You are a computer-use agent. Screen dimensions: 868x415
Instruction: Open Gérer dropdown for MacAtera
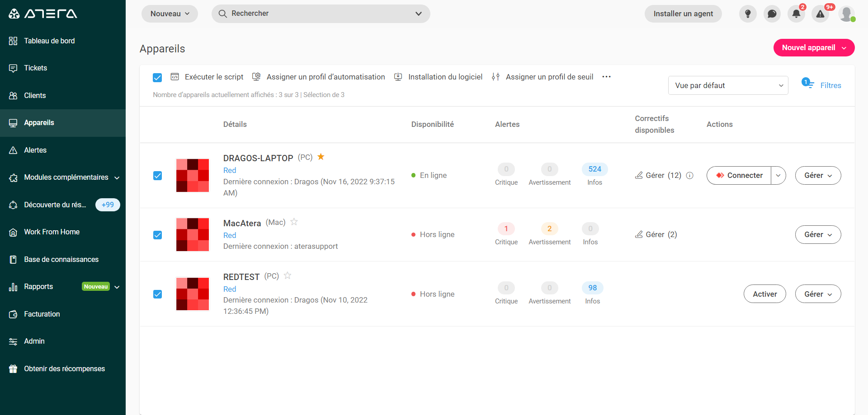[x=818, y=235]
